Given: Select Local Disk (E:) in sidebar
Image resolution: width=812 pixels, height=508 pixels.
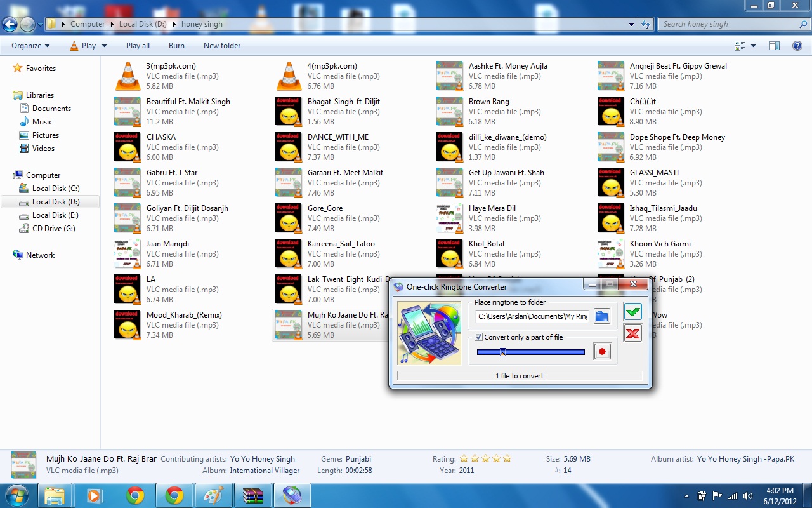Looking at the screenshot, I should click(x=56, y=215).
